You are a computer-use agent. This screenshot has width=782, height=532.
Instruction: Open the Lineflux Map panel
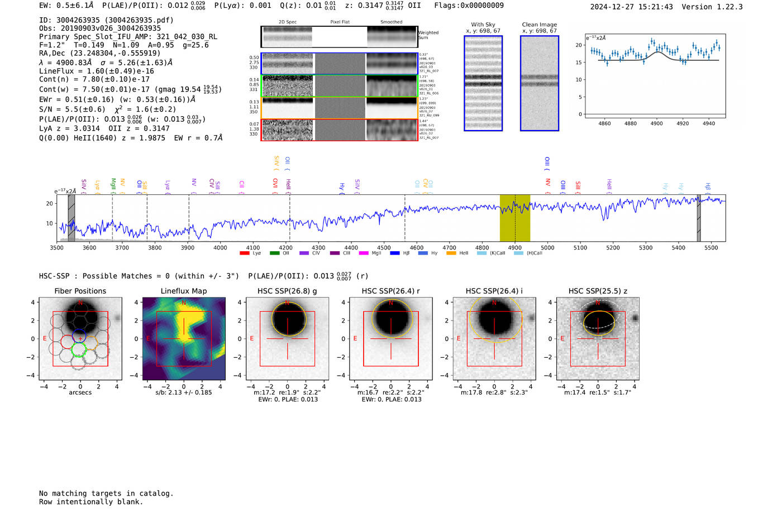[184, 339]
